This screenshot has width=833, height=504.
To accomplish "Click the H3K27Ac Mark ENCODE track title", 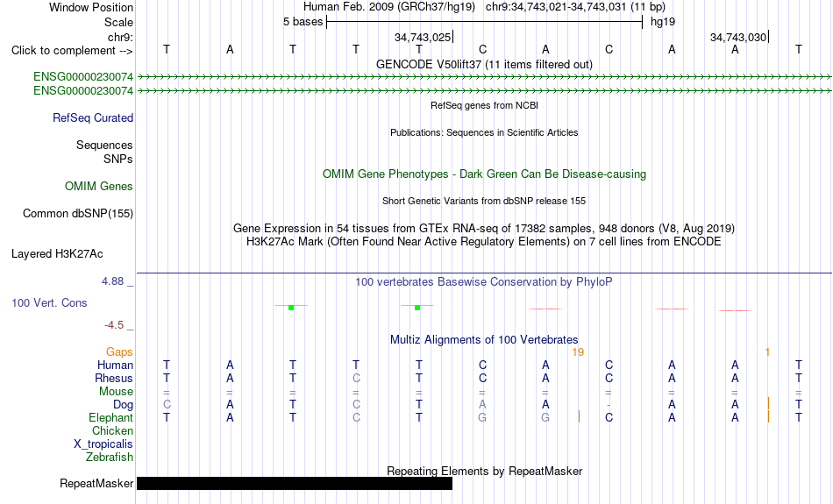I will [484, 242].
